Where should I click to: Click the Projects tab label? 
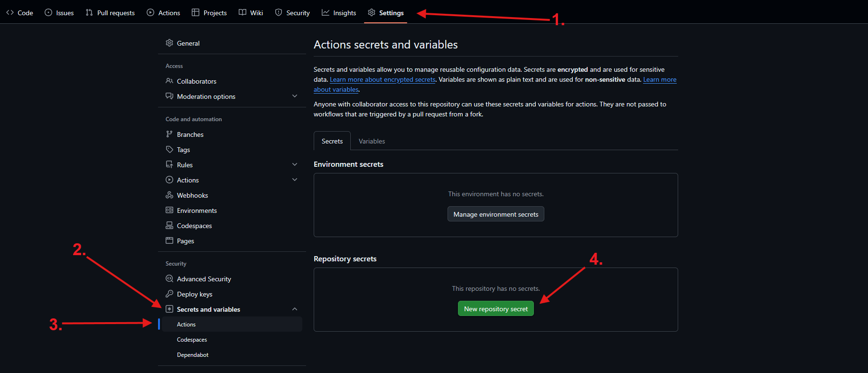tap(215, 13)
